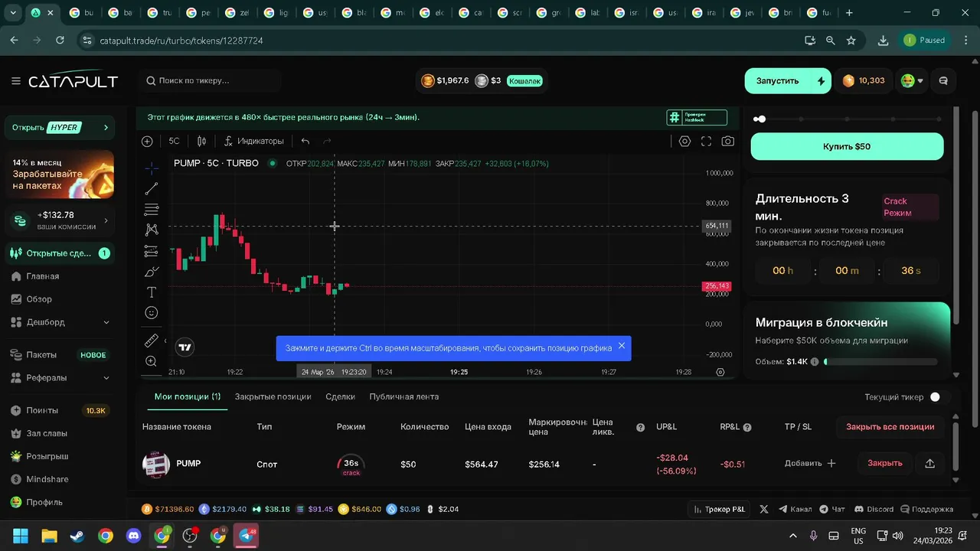Open the Открытые сделки sidebar item
The image size is (980, 551).
pyautogui.click(x=60, y=253)
